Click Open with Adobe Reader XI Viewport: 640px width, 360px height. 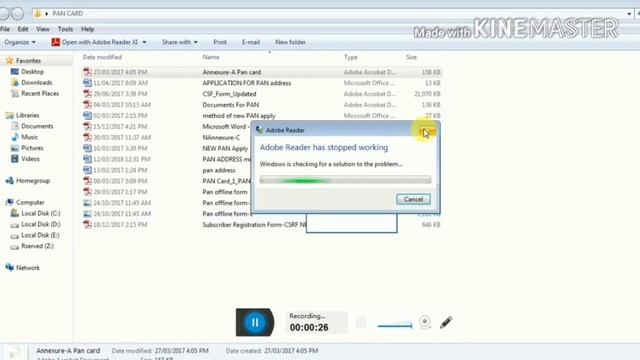click(95, 42)
